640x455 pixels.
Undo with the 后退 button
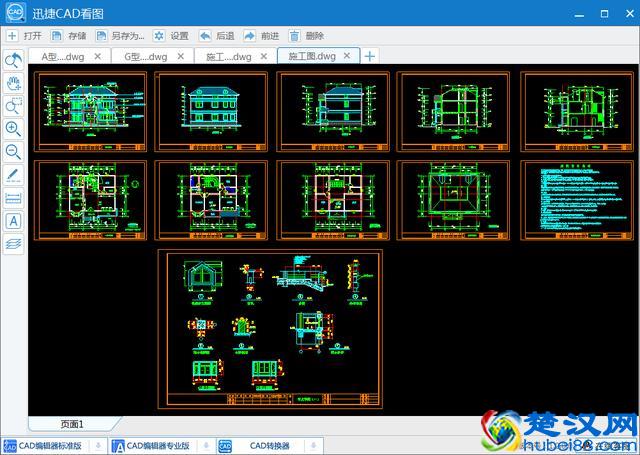pos(217,34)
